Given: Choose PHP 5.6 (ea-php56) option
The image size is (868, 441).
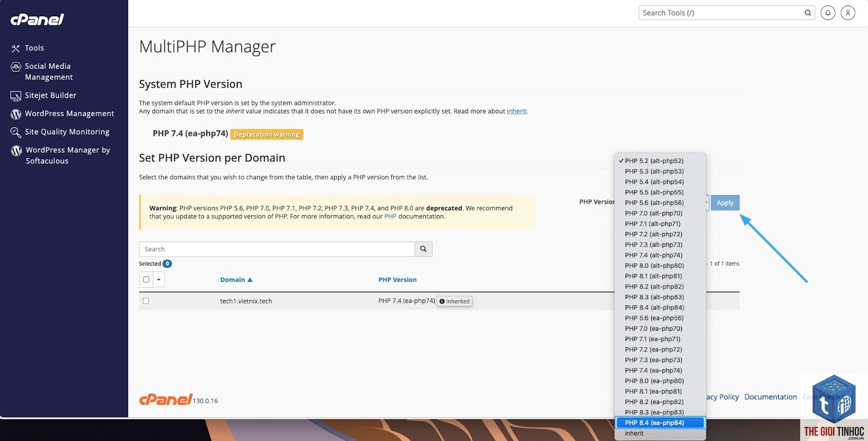Looking at the screenshot, I should tap(660, 318).
